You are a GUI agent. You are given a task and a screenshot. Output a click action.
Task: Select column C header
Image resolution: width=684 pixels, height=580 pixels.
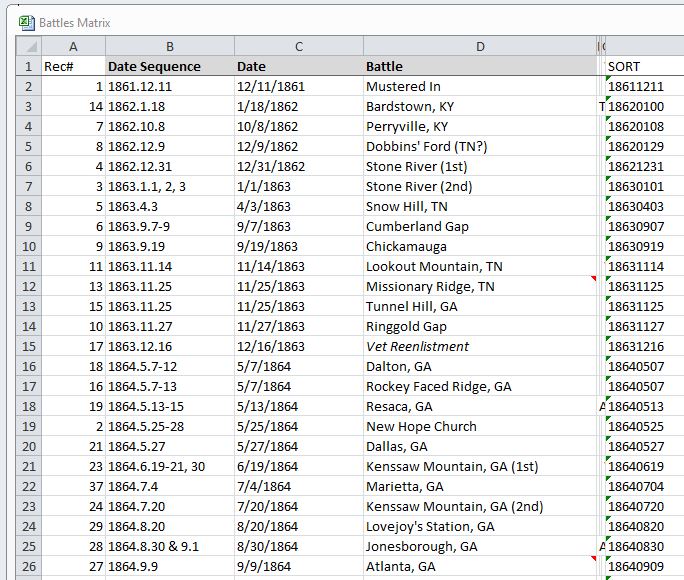(x=298, y=47)
